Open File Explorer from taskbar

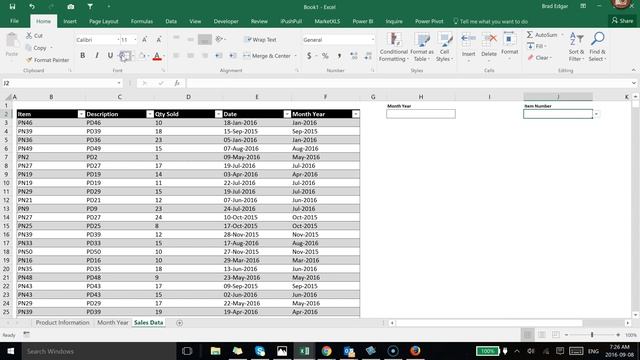pyautogui.click(x=215, y=351)
